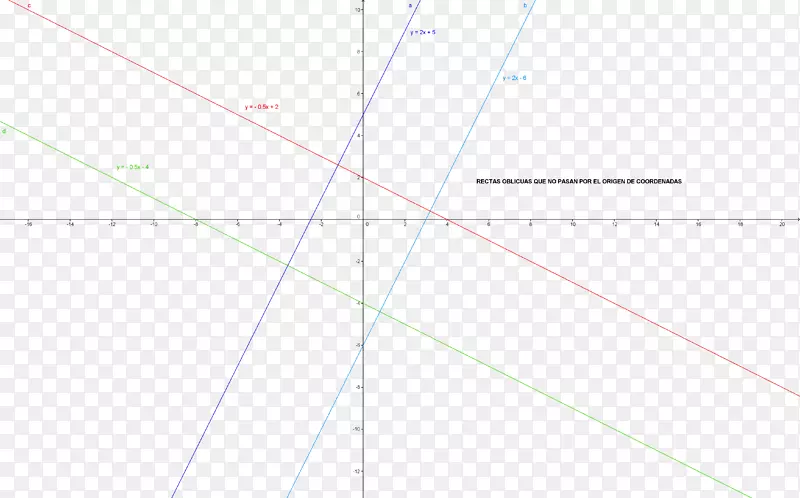Click the origin where the axes cross
This screenshot has height=498, width=800.
pos(363,218)
